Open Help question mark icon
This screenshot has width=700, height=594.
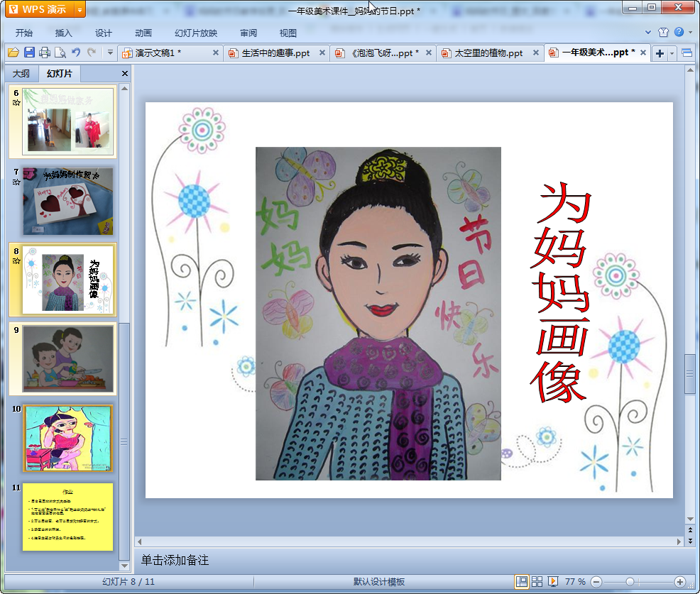679,32
